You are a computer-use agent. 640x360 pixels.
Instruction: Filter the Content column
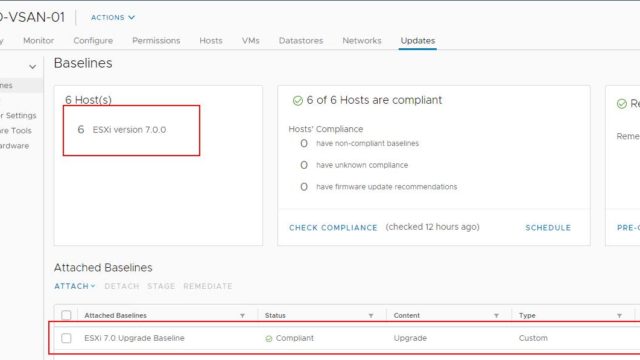click(x=496, y=316)
